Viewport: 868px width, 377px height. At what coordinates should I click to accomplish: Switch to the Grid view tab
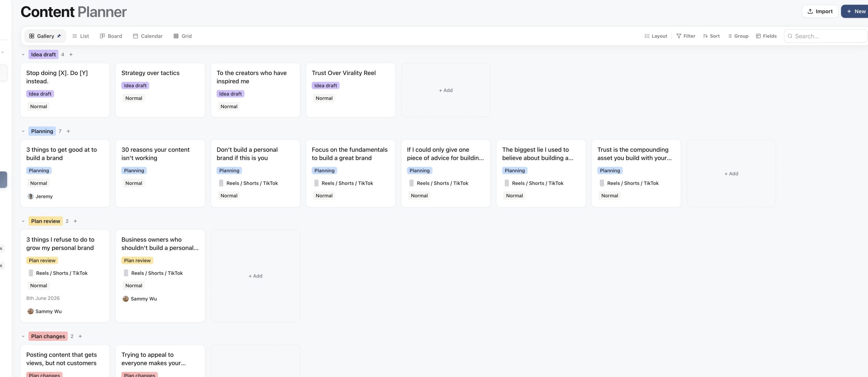(x=183, y=36)
